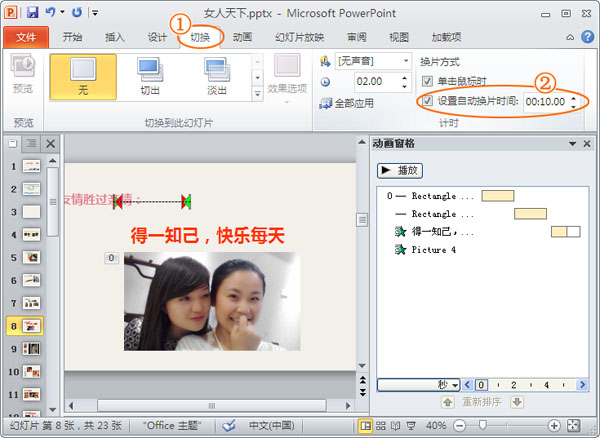The width and height of the screenshot is (600, 438).
Task: Switch to Reading view icon
Action: 395,425
